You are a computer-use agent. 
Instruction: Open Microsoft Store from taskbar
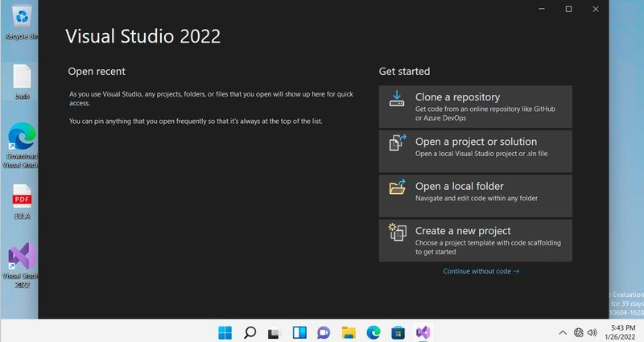[398, 332]
